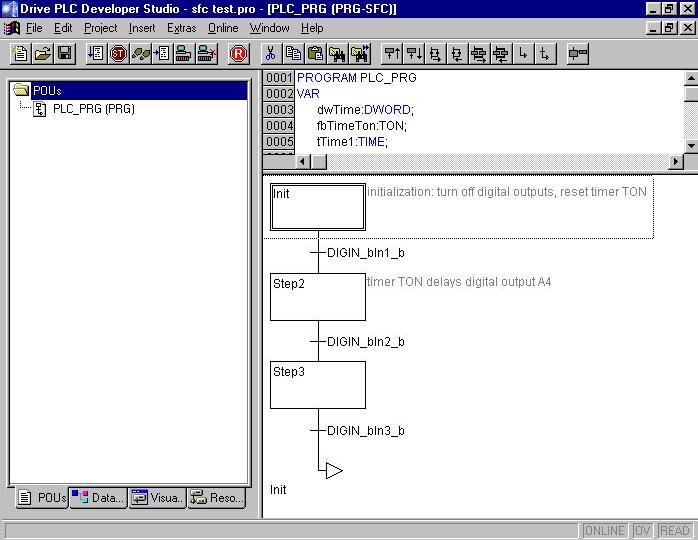Viewport: 698px width, 540px height.
Task: Switch to the Data types tab
Action: coord(98,497)
